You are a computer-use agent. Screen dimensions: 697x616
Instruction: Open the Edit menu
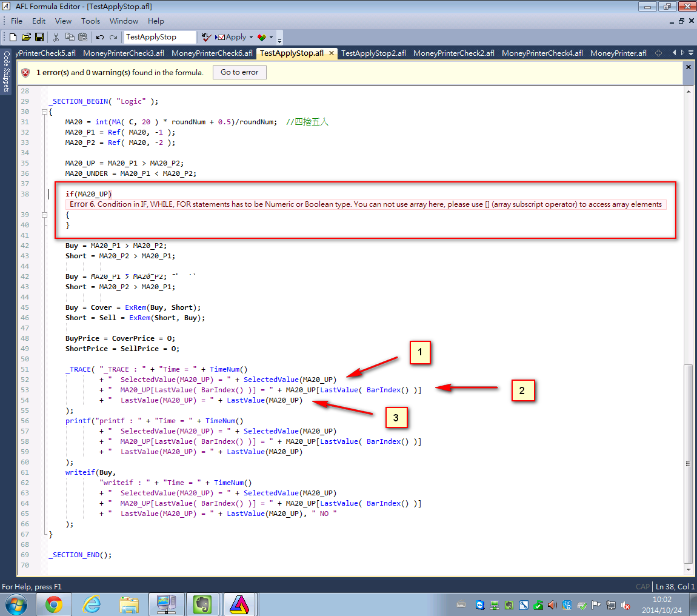point(39,21)
